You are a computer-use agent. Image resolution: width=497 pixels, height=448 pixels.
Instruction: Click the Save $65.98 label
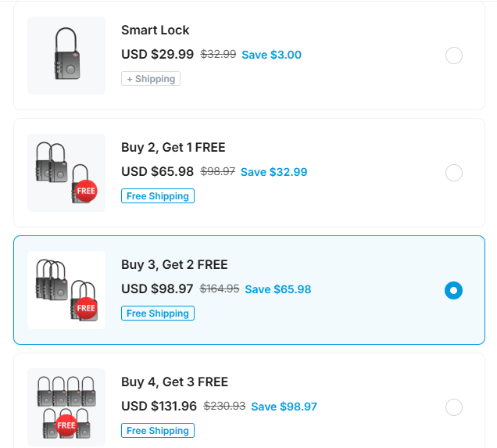pyautogui.click(x=278, y=289)
